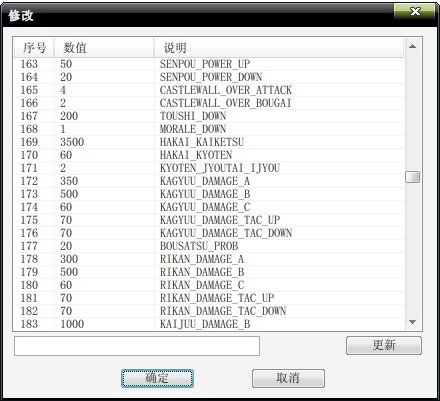The image size is (440, 401).
Task: Click the 序号 column header
Action: (34, 48)
